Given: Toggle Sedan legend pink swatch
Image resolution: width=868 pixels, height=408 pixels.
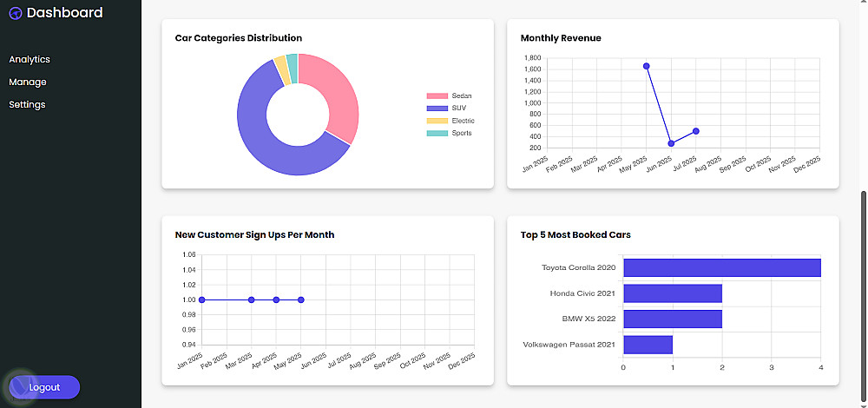Looking at the screenshot, I should click(x=437, y=95).
